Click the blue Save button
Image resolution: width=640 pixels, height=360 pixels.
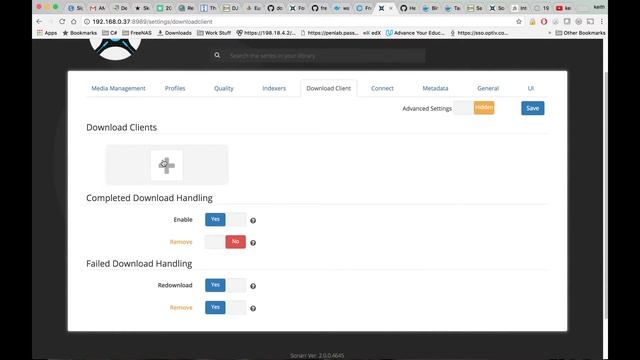click(x=533, y=108)
